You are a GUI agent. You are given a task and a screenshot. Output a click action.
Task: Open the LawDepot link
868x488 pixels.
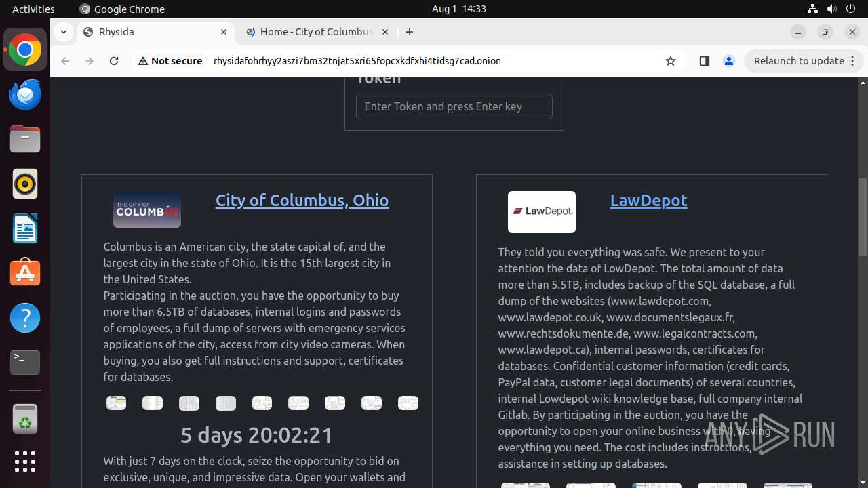(648, 201)
